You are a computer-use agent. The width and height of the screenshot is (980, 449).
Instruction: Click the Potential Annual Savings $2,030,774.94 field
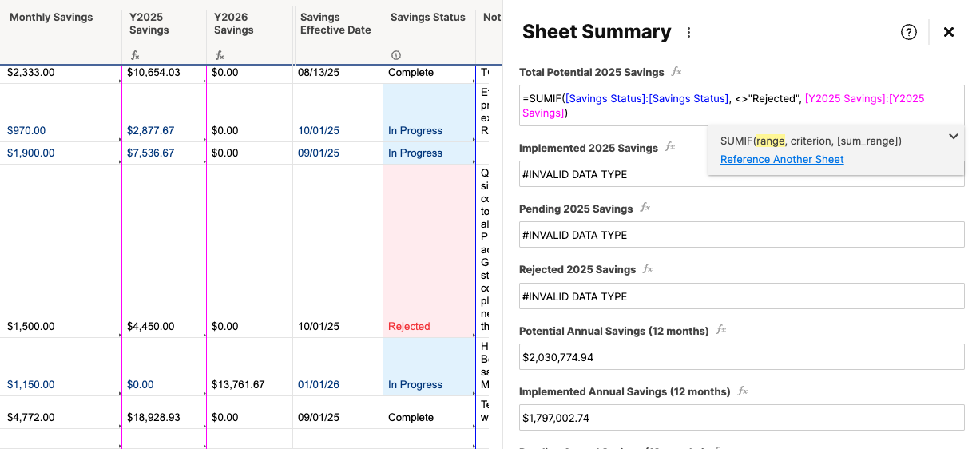(741, 357)
